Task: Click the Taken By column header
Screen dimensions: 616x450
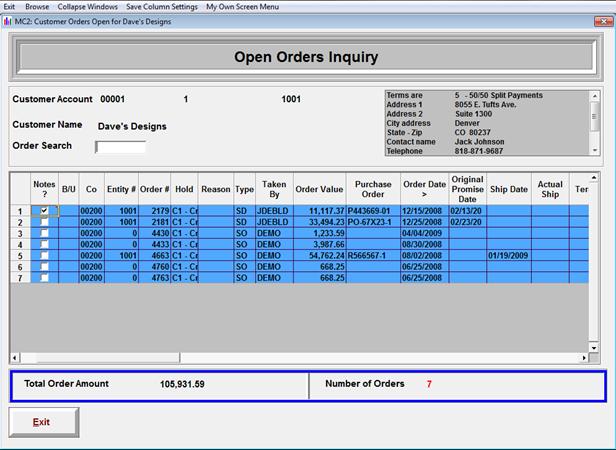Action: coord(274,189)
